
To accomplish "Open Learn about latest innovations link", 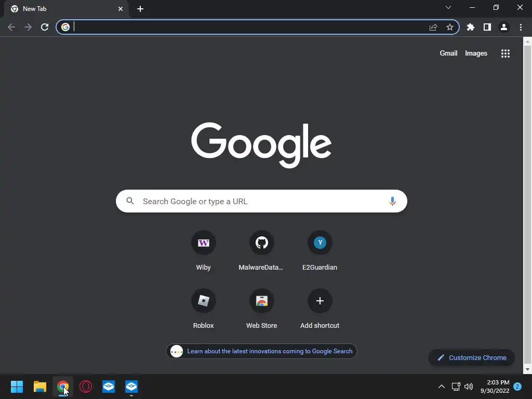I will point(261,351).
